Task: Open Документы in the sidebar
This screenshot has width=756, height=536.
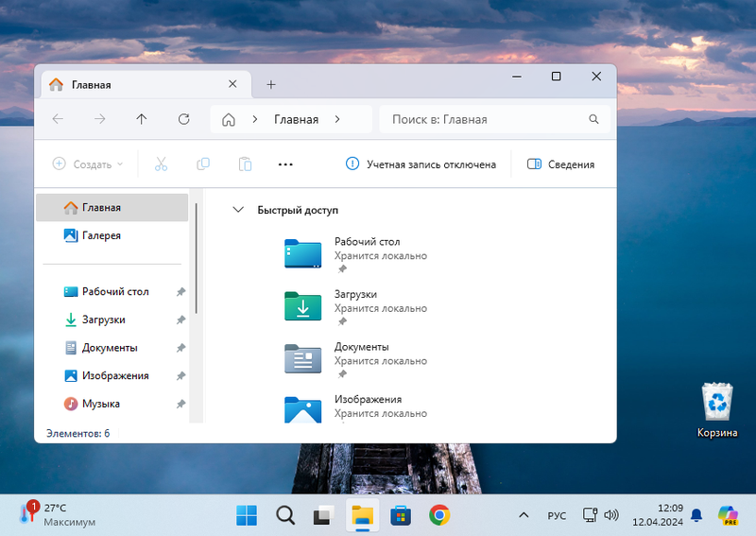Action: click(x=112, y=347)
